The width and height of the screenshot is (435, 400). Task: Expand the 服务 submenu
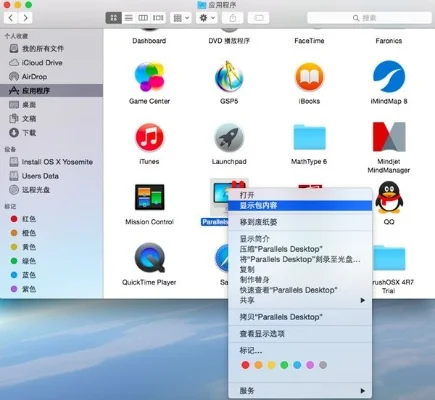click(300, 391)
